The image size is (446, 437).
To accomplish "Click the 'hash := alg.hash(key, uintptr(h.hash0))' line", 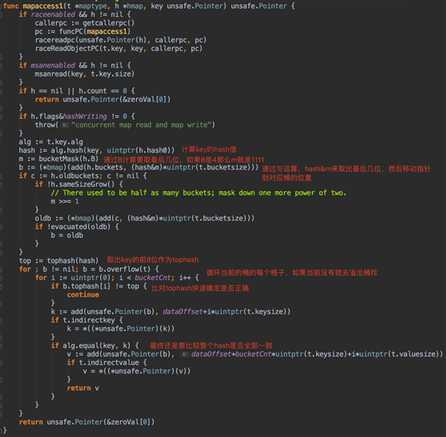I will pyautogui.click(x=97, y=150).
